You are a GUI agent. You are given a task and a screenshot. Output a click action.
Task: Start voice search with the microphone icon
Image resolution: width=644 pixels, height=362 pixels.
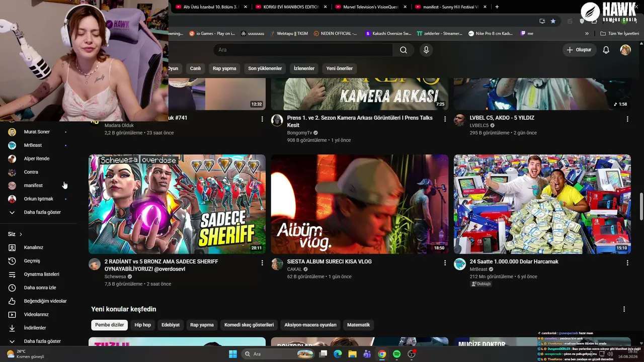pos(426,50)
